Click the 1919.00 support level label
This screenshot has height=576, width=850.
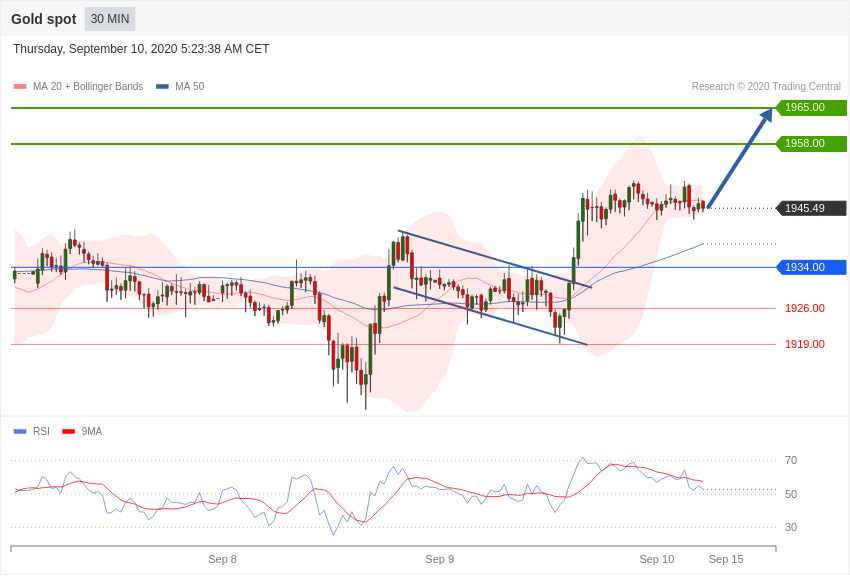coord(805,344)
